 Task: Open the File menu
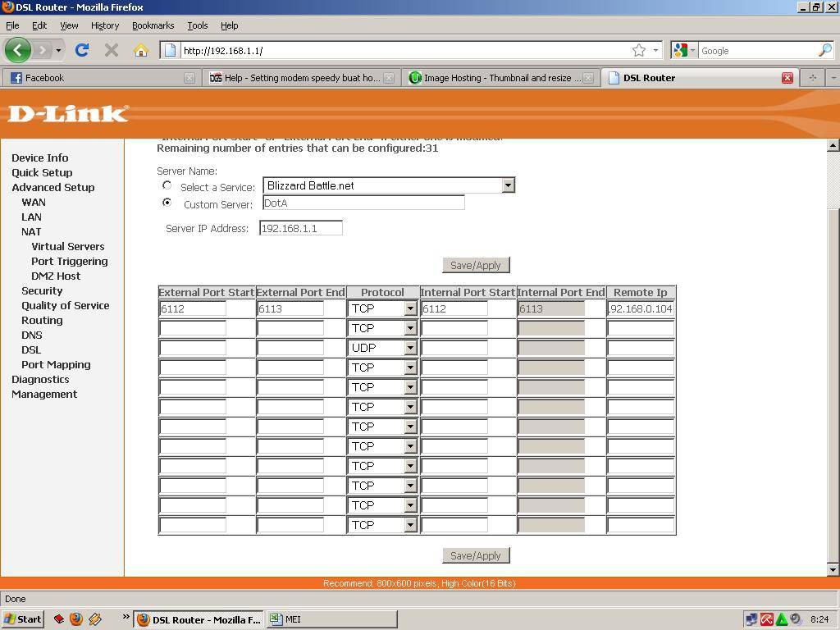(12, 25)
